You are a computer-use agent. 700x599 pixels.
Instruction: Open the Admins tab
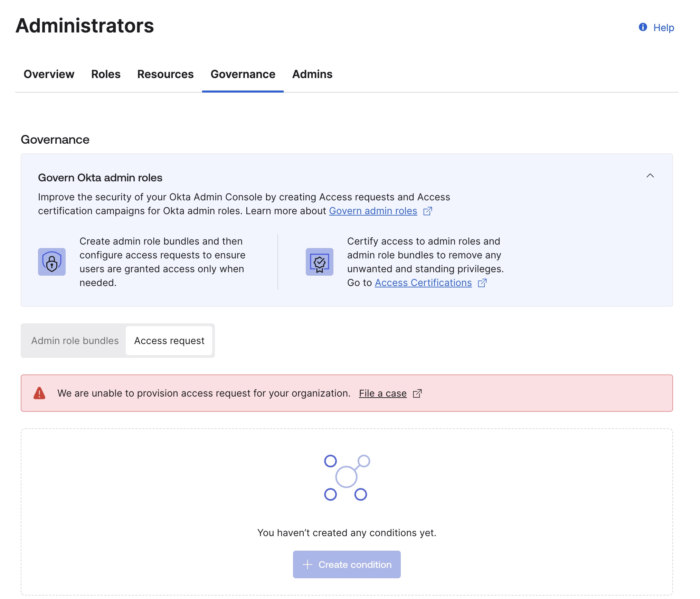312,74
